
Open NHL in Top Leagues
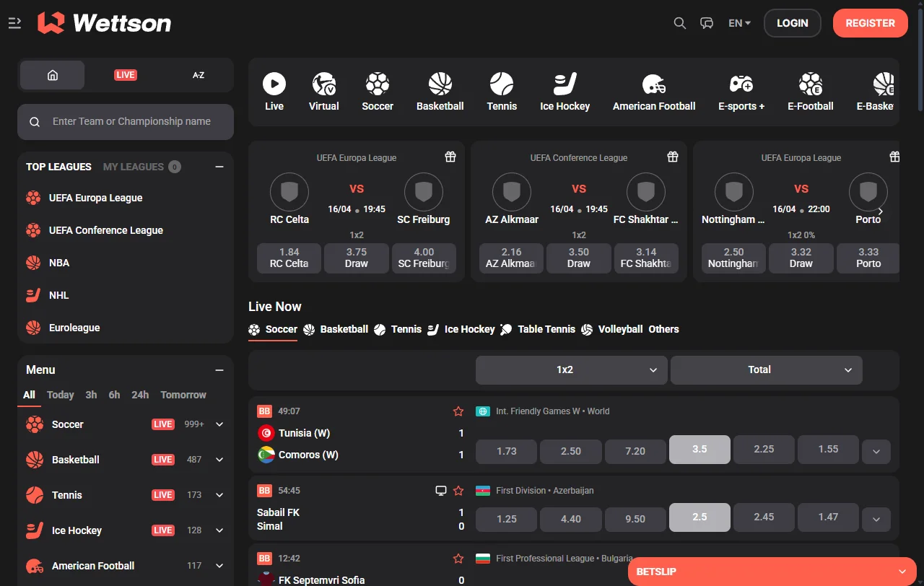pyautogui.click(x=59, y=295)
